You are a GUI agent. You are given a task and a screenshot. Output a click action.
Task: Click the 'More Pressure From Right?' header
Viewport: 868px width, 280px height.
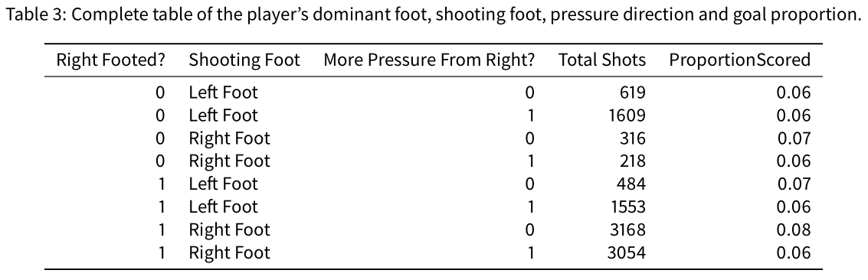(429, 60)
